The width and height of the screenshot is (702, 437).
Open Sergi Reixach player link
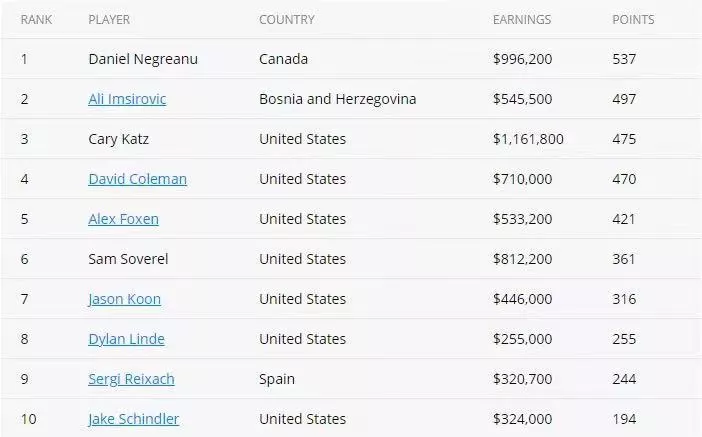click(131, 379)
